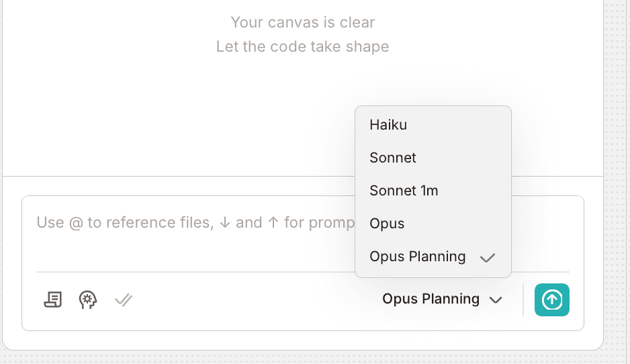Pick Sonnet 1m in the dropdown
The height and width of the screenshot is (364, 630).
pos(404,191)
